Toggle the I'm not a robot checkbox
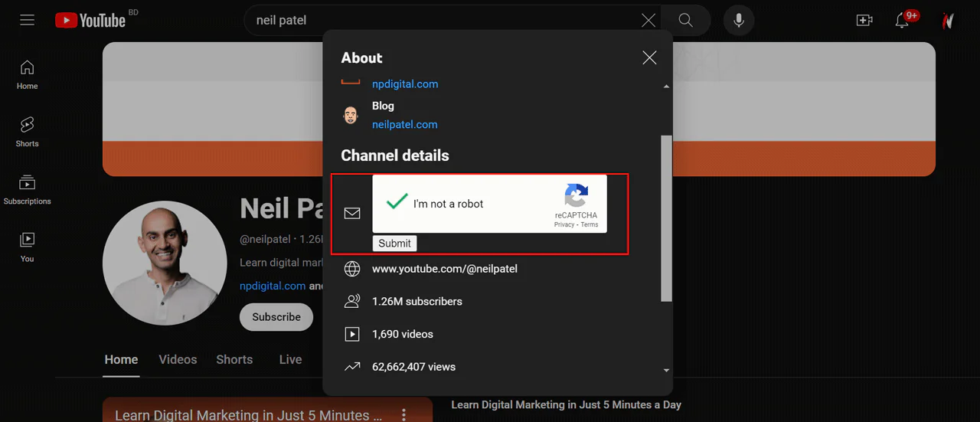Viewport: 980px width, 422px height. 397,202
